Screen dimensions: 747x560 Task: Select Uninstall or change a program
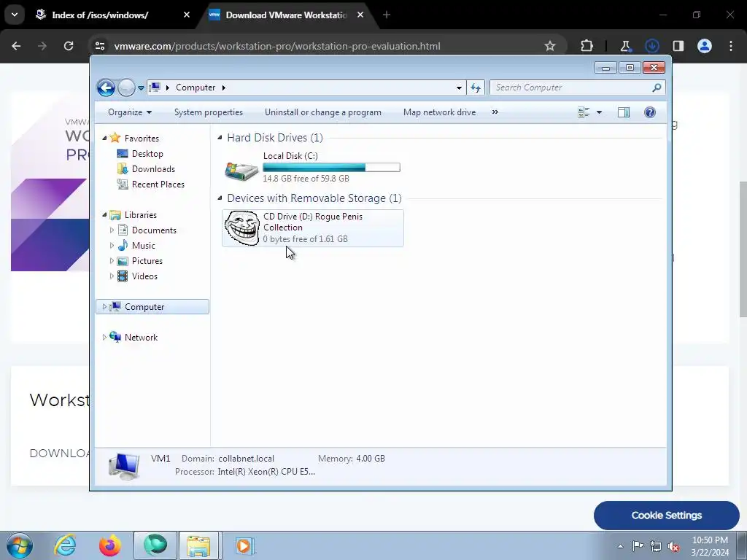(x=323, y=112)
